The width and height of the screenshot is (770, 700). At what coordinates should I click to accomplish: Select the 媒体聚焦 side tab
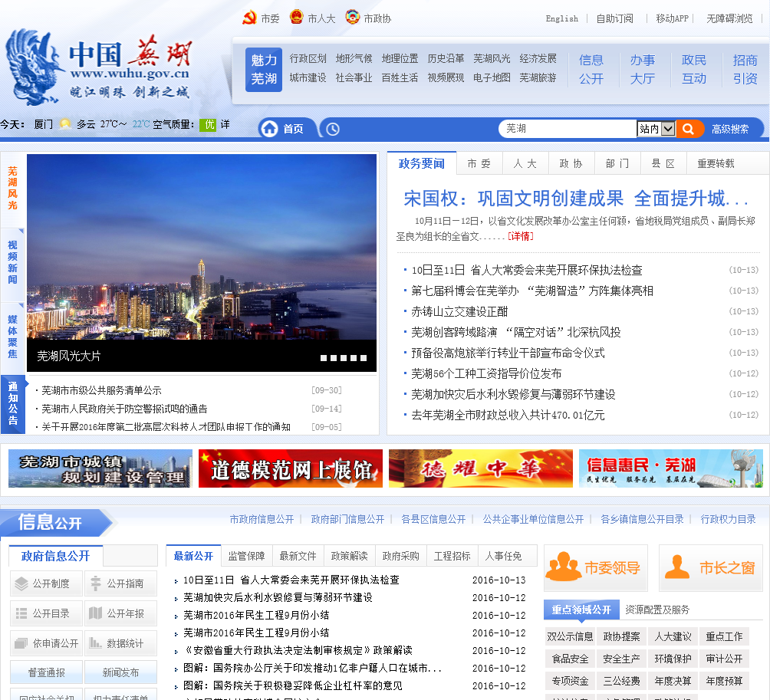[13, 337]
